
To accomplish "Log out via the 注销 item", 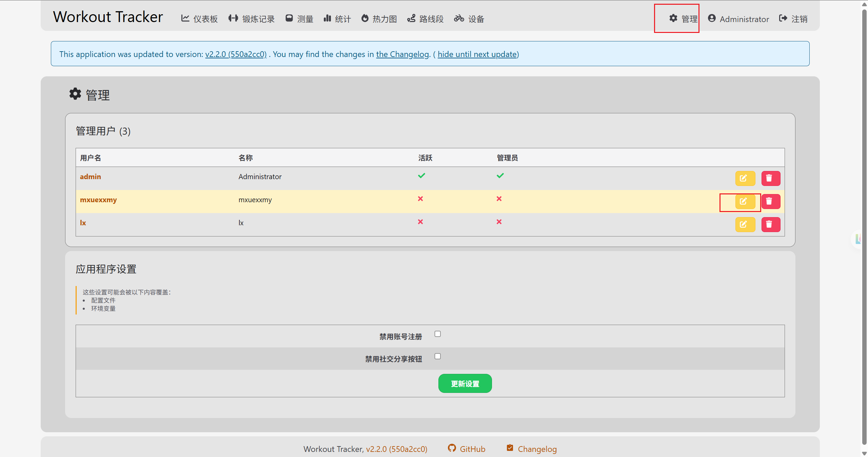I will [793, 19].
